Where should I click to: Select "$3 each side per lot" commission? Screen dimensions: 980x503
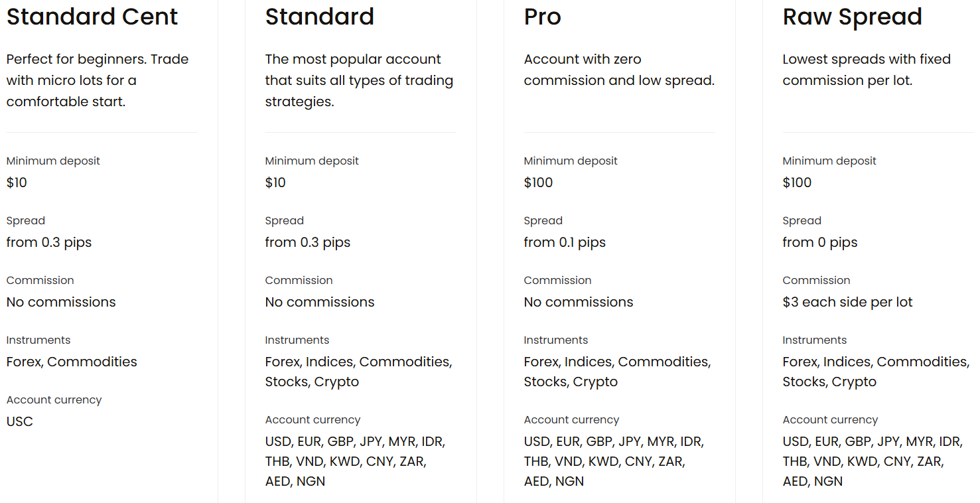click(847, 302)
